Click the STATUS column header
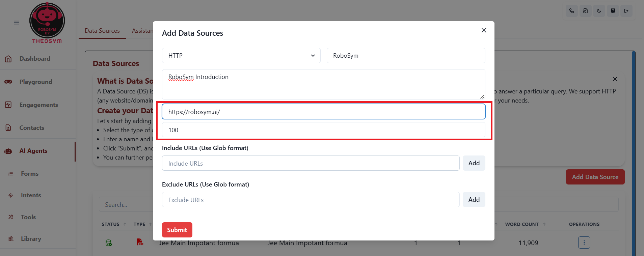 point(110,224)
